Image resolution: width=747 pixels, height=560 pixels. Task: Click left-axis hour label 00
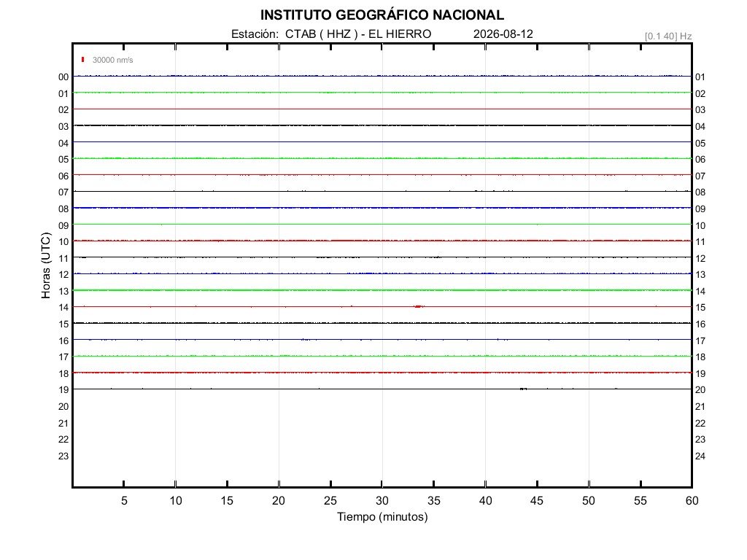(63, 77)
